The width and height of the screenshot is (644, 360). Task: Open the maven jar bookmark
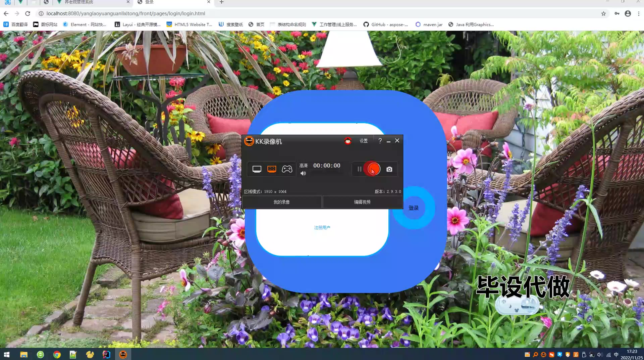click(x=429, y=25)
